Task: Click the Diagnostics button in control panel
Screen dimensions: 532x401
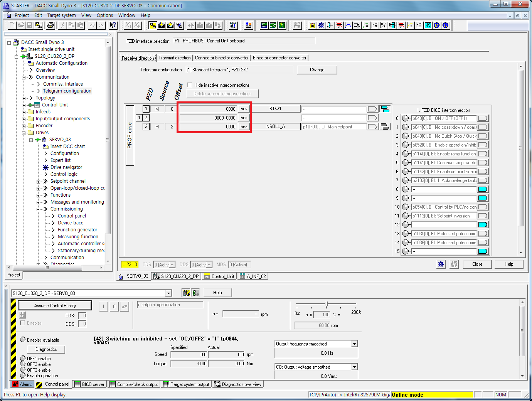Action: tap(46, 349)
